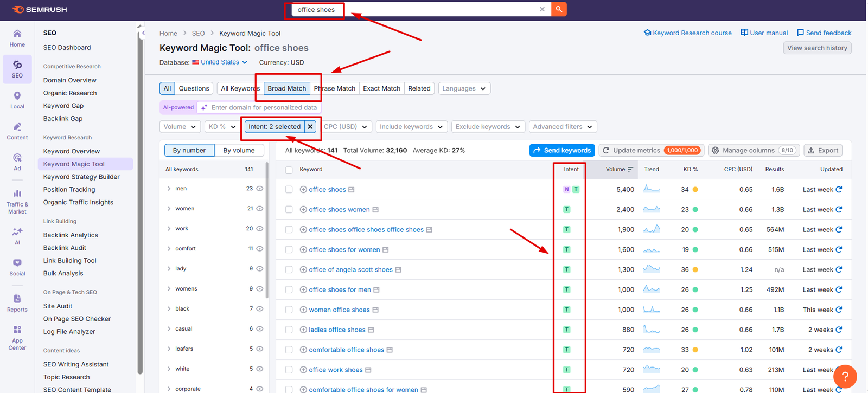This screenshot has height=393, width=868.
Task: Open the orange help question mark bubble
Action: click(x=845, y=376)
